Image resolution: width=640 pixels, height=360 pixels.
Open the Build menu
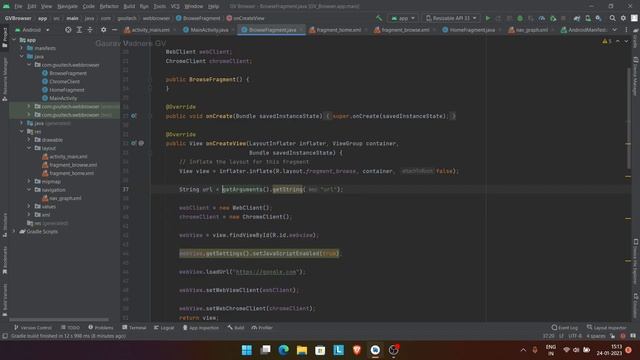(129, 7)
